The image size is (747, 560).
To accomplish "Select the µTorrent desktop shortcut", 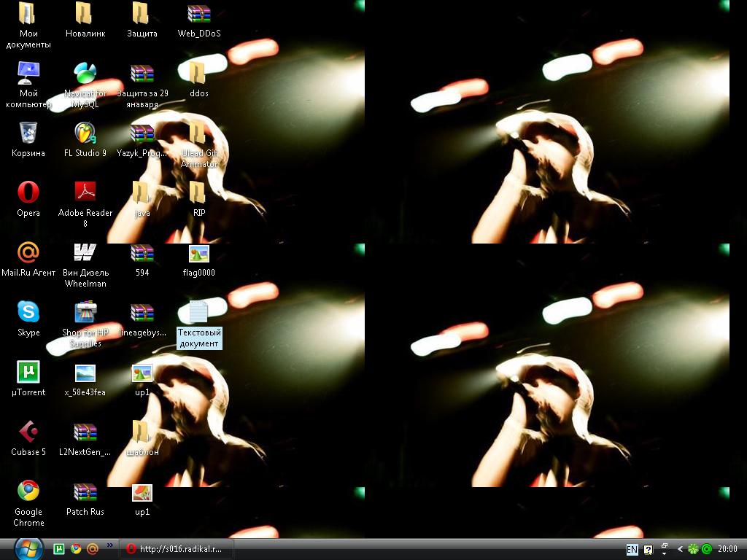I will [28, 372].
